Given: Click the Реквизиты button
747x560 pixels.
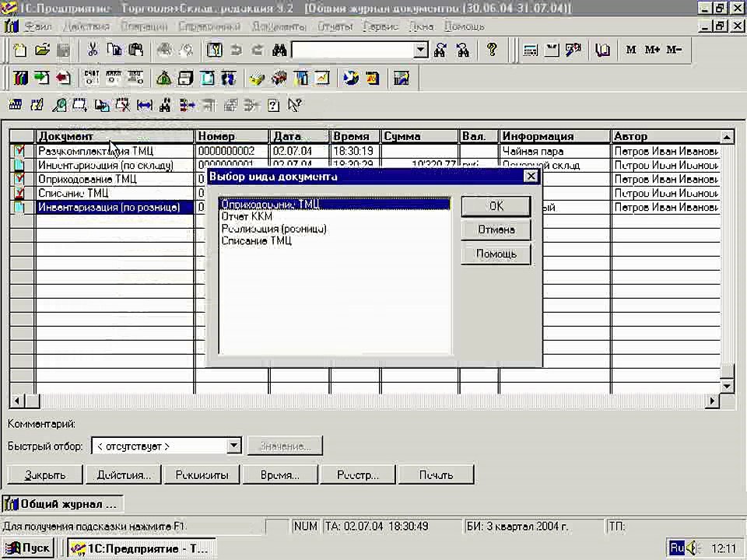Looking at the screenshot, I should pyautogui.click(x=202, y=474).
